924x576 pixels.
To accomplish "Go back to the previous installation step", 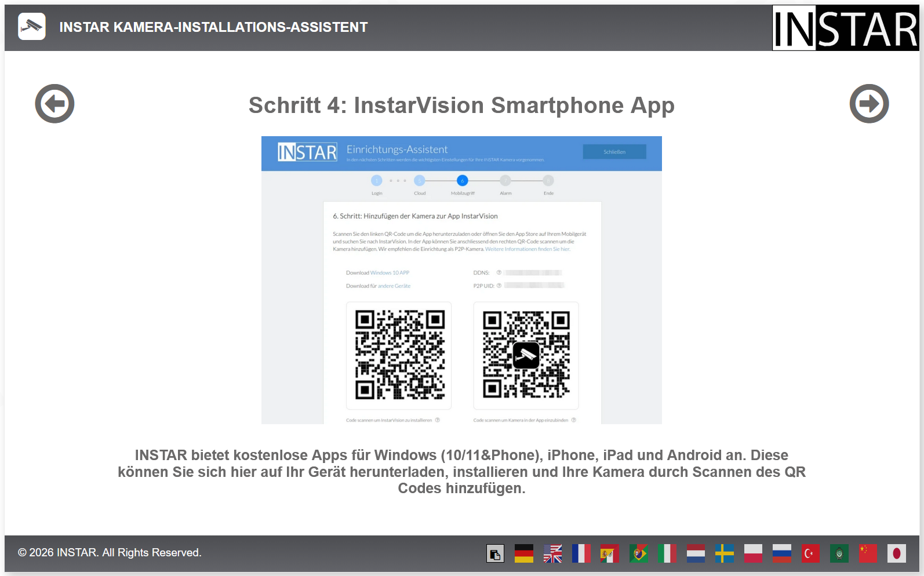I will (54, 104).
